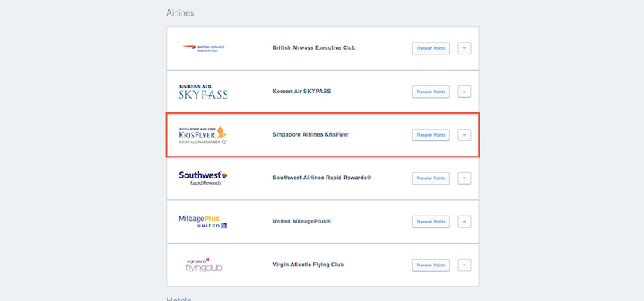
Task: Transfer points to Southwest Rapid Rewards
Action: click(x=431, y=178)
